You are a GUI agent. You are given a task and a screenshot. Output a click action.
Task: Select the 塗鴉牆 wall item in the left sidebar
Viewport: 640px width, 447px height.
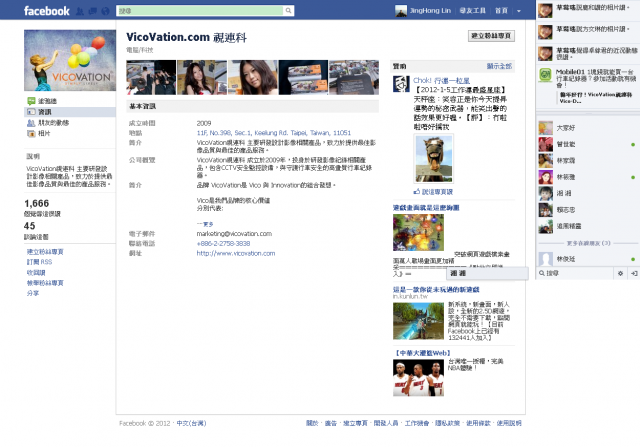(47, 101)
